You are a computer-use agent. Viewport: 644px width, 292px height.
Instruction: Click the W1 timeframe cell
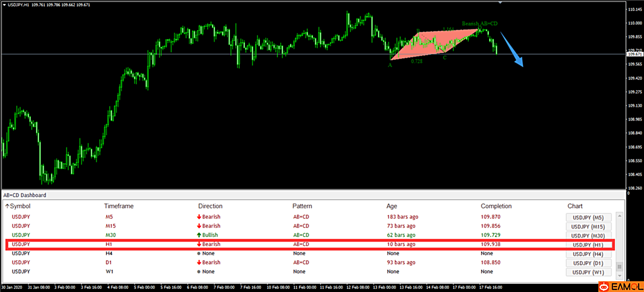tap(109, 272)
